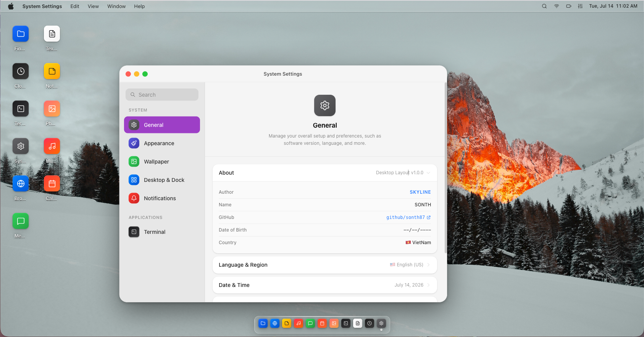Open the Edit menu
Image resolution: width=644 pixels, height=337 pixels.
click(x=75, y=6)
